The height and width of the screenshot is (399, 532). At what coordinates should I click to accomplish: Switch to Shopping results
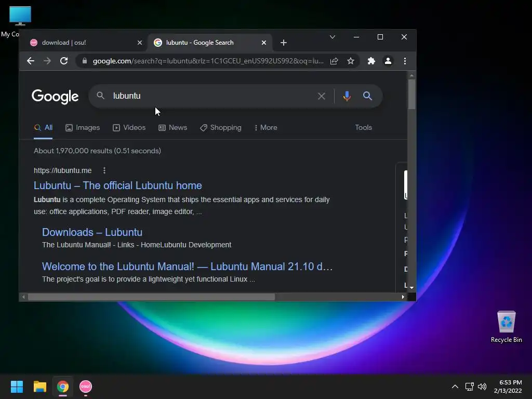coord(220,128)
